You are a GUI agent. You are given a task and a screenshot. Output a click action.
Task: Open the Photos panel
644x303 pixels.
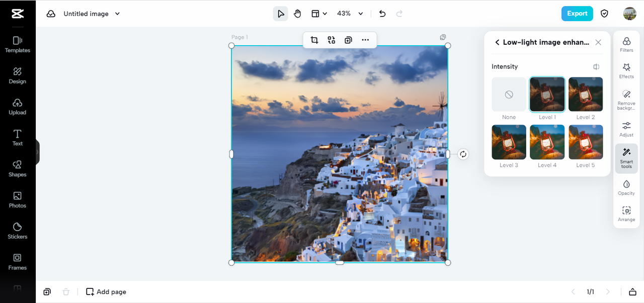click(x=18, y=199)
